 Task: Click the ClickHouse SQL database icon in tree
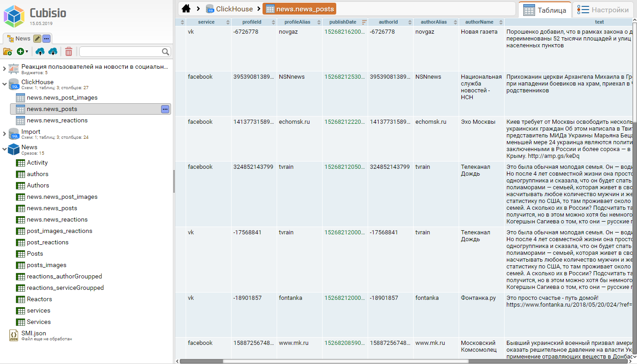[x=14, y=84]
